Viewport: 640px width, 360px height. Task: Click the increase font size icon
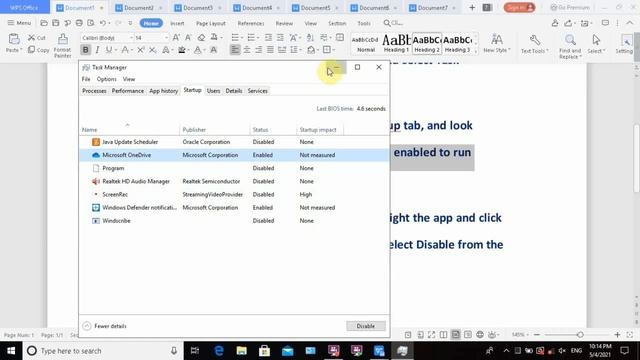click(176, 38)
